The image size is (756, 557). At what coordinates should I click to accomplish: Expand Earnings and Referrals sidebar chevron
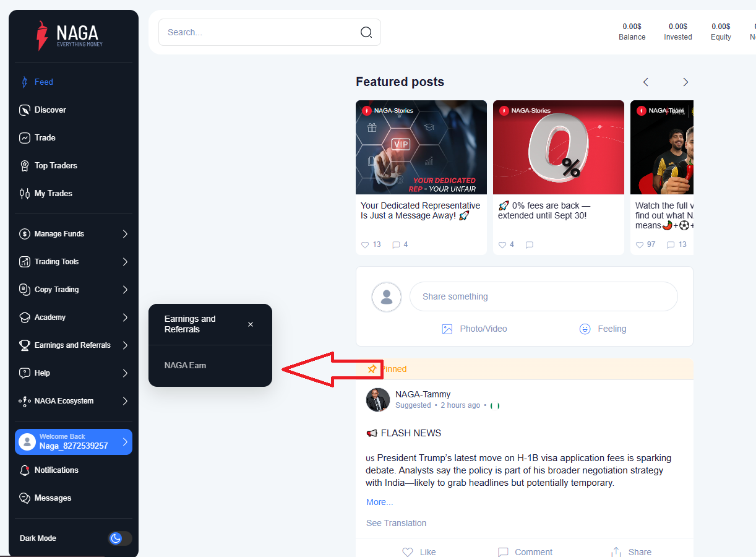tap(125, 345)
